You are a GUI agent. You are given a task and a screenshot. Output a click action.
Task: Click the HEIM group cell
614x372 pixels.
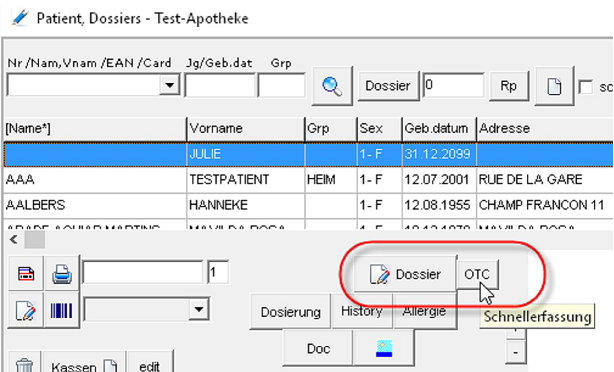coord(331,180)
